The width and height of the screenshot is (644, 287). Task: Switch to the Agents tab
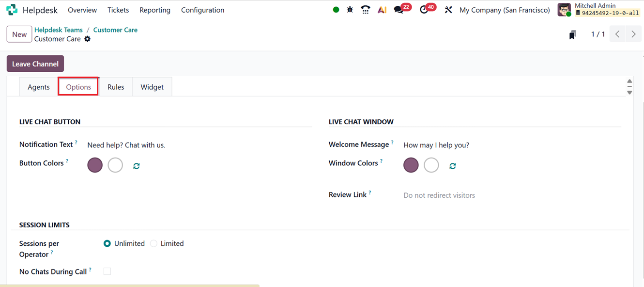point(39,87)
